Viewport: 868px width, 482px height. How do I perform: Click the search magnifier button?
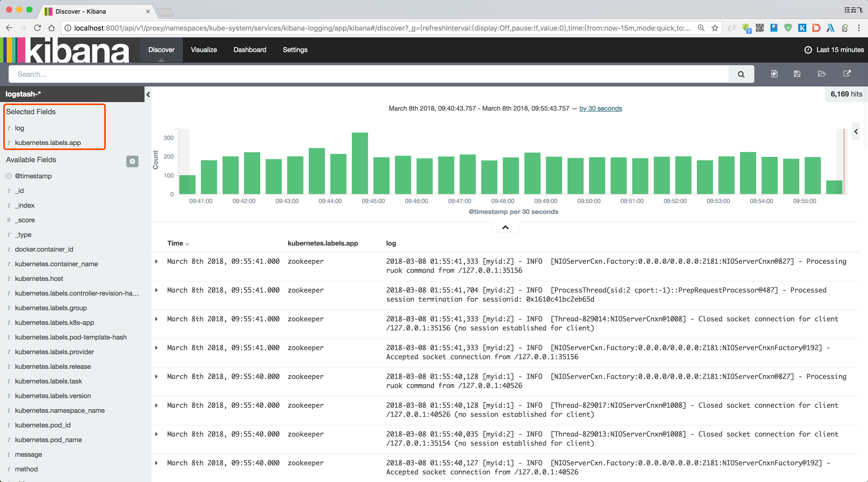pos(741,74)
